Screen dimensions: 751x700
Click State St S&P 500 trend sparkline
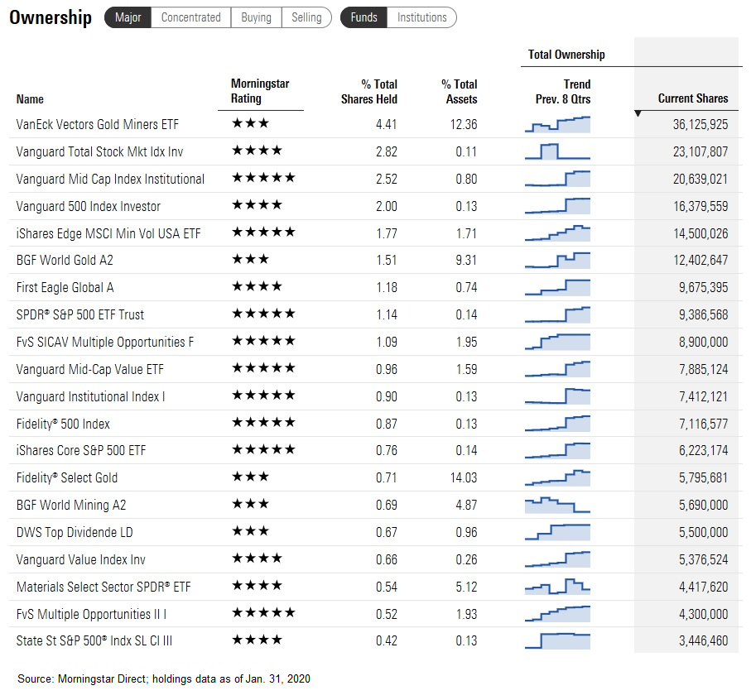click(557, 640)
